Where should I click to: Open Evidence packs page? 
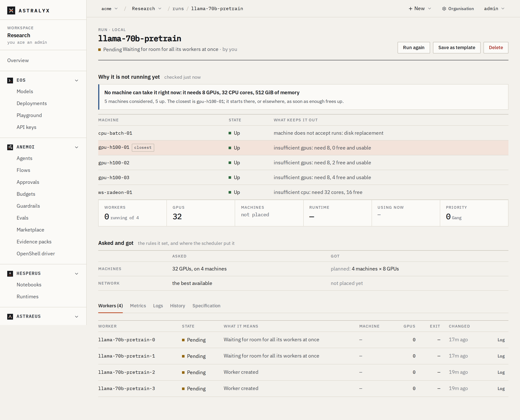pos(34,242)
